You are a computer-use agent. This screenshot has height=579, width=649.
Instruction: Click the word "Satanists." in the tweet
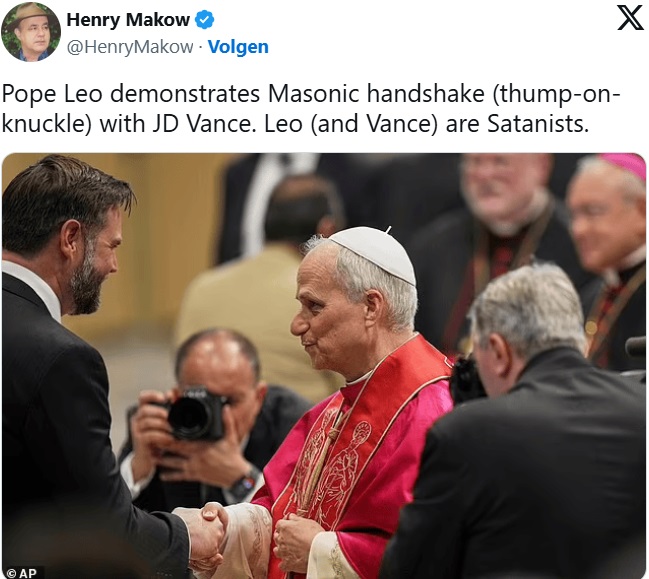click(538, 123)
